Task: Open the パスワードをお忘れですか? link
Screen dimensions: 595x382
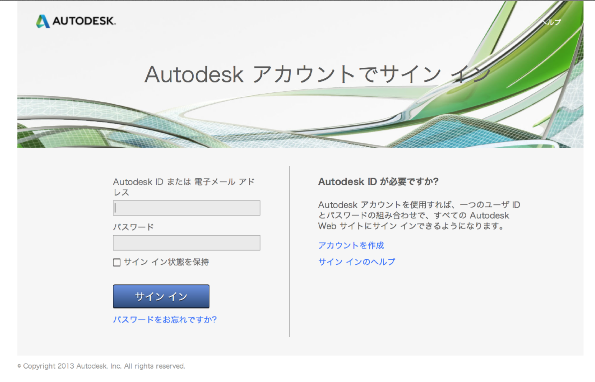Action: point(165,320)
